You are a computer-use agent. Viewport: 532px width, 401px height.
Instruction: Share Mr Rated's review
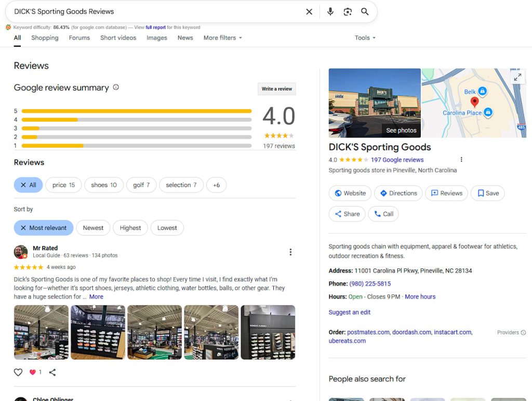point(52,372)
